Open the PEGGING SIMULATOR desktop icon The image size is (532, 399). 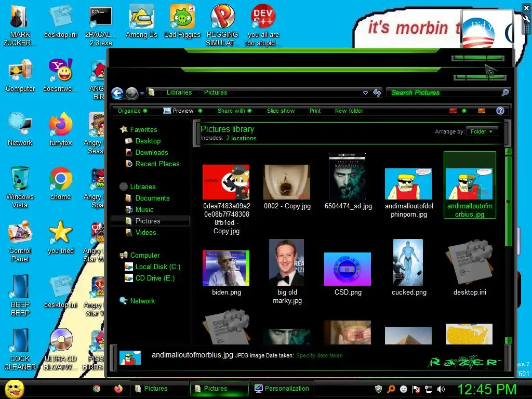point(222,25)
